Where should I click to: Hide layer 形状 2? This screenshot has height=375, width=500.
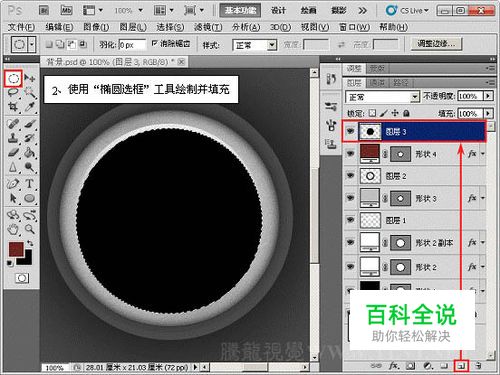[350, 266]
